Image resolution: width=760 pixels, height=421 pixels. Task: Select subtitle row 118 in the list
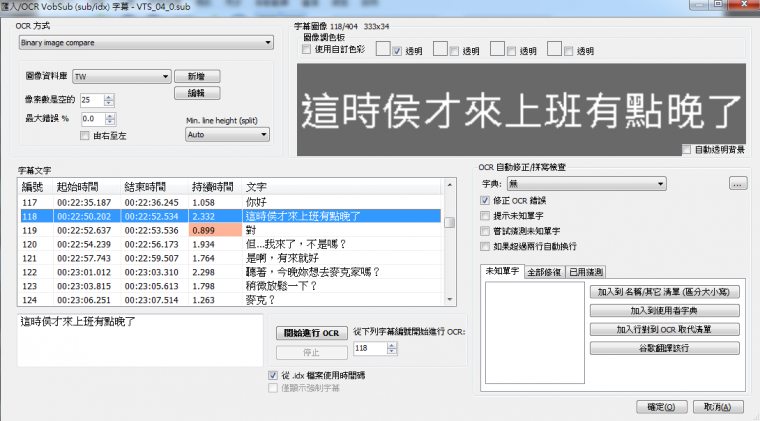click(x=231, y=217)
